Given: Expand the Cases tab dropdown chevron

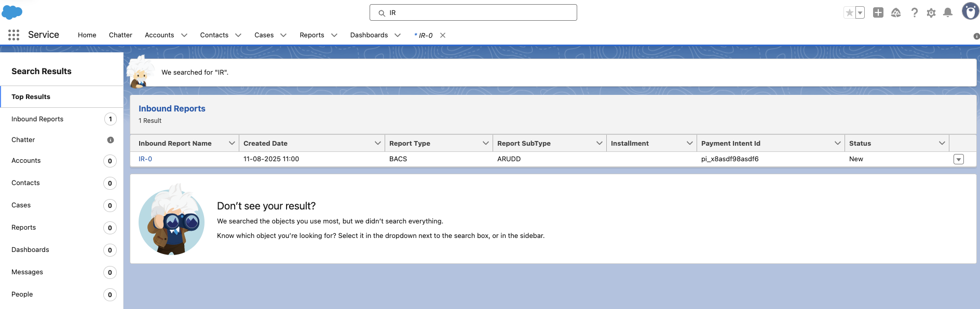Looking at the screenshot, I should (283, 35).
